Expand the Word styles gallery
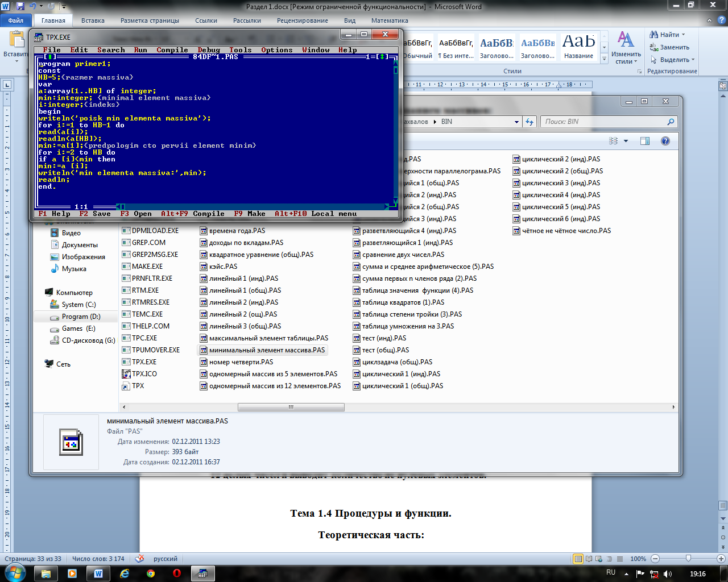 coord(604,59)
